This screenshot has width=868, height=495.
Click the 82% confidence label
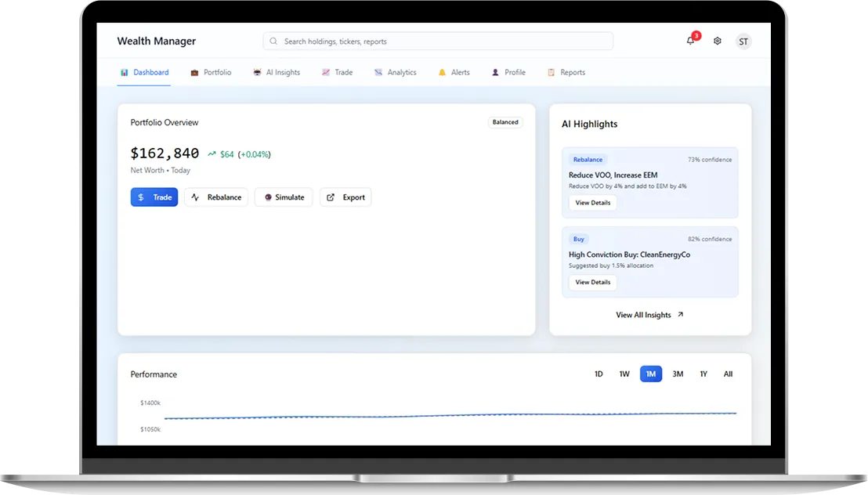click(x=710, y=239)
